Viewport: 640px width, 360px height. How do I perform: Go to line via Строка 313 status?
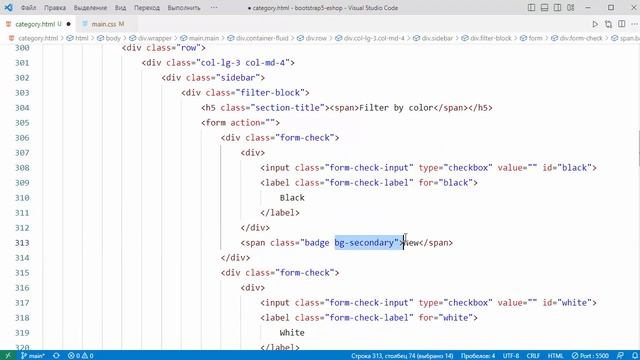[402, 356]
